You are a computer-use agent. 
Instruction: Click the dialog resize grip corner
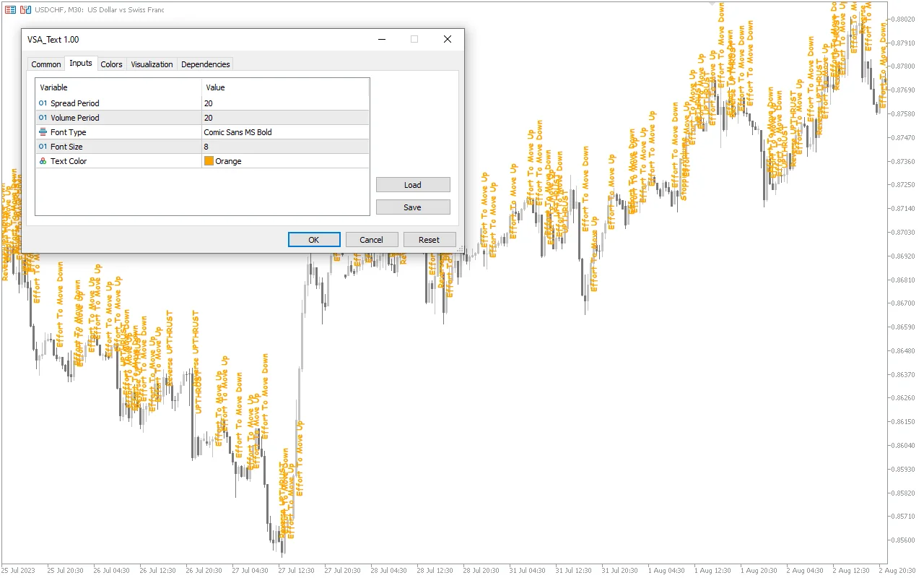tap(460, 249)
